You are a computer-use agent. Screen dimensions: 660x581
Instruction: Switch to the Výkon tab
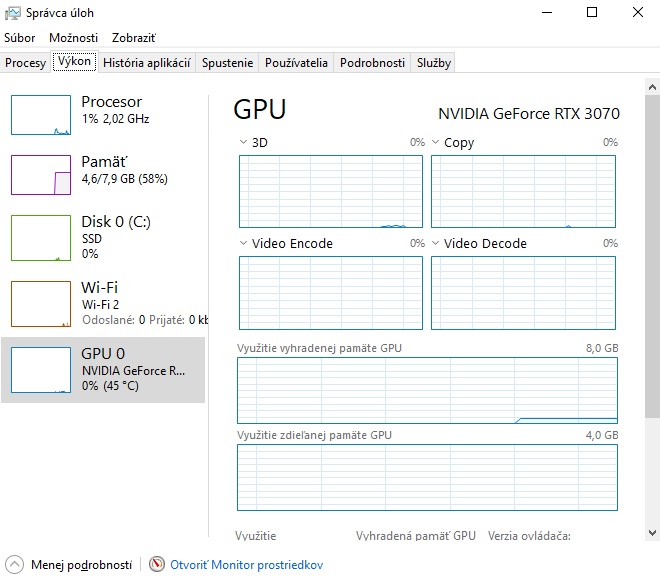75,61
